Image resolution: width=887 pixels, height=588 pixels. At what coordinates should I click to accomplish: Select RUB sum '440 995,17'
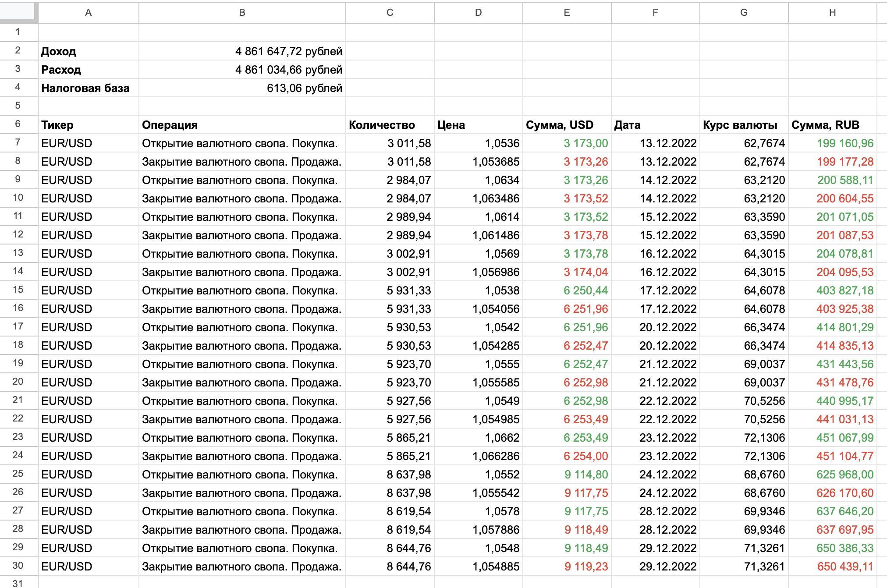tap(833, 401)
